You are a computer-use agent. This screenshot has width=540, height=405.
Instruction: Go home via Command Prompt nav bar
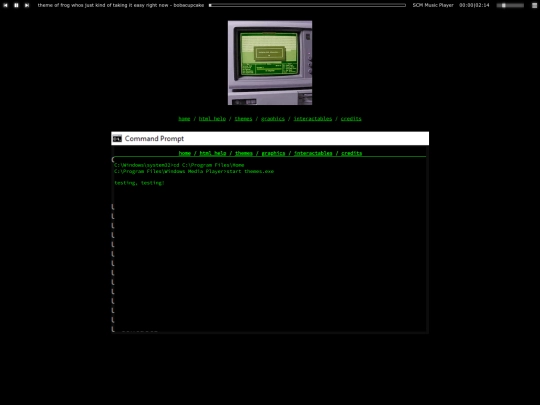point(185,153)
